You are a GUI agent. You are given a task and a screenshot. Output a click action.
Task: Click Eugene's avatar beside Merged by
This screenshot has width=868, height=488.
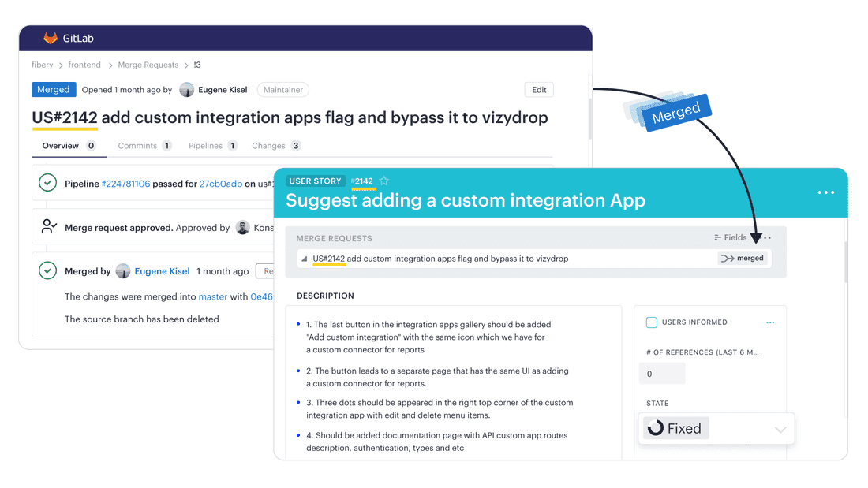123,270
